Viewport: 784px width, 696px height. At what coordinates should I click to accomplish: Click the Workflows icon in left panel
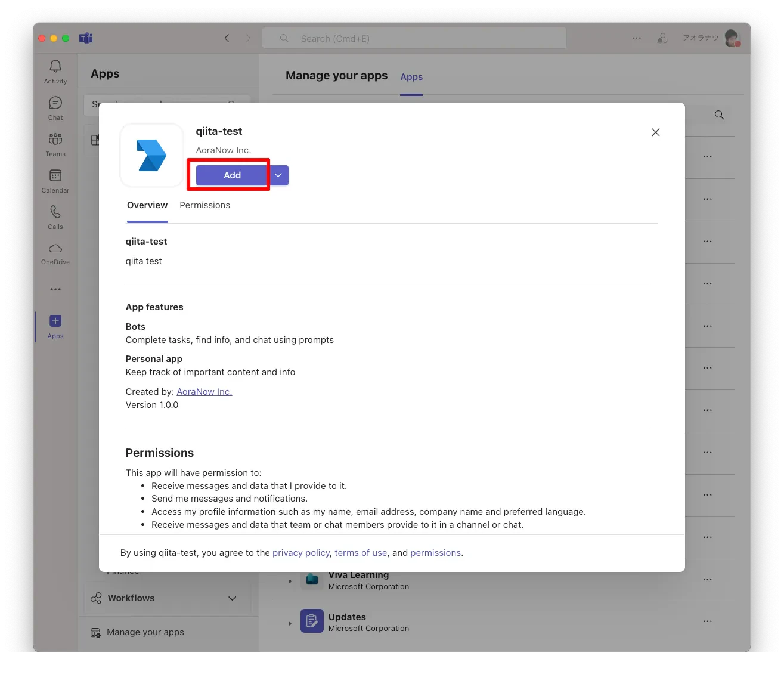96,598
